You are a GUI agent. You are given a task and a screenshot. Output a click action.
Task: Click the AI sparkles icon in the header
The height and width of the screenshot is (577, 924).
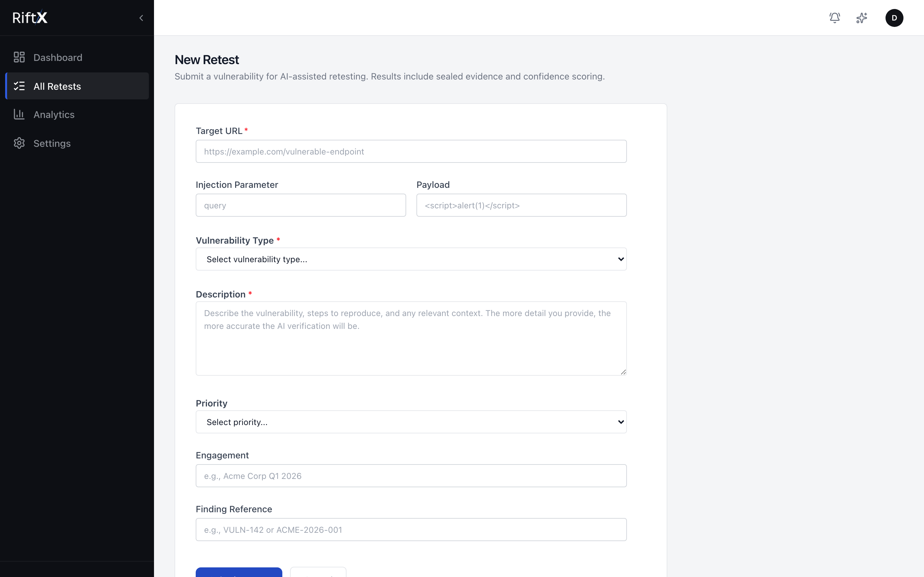[862, 18]
